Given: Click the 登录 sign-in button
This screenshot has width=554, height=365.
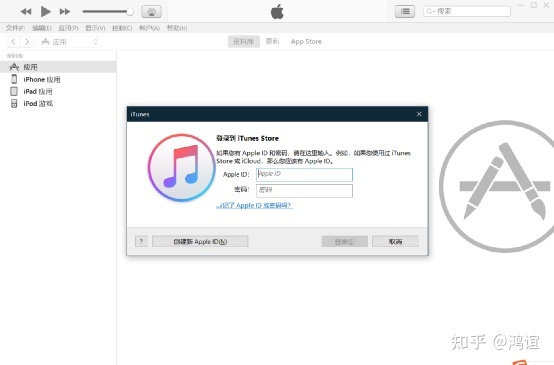Looking at the screenshot, I should point(344,241).
